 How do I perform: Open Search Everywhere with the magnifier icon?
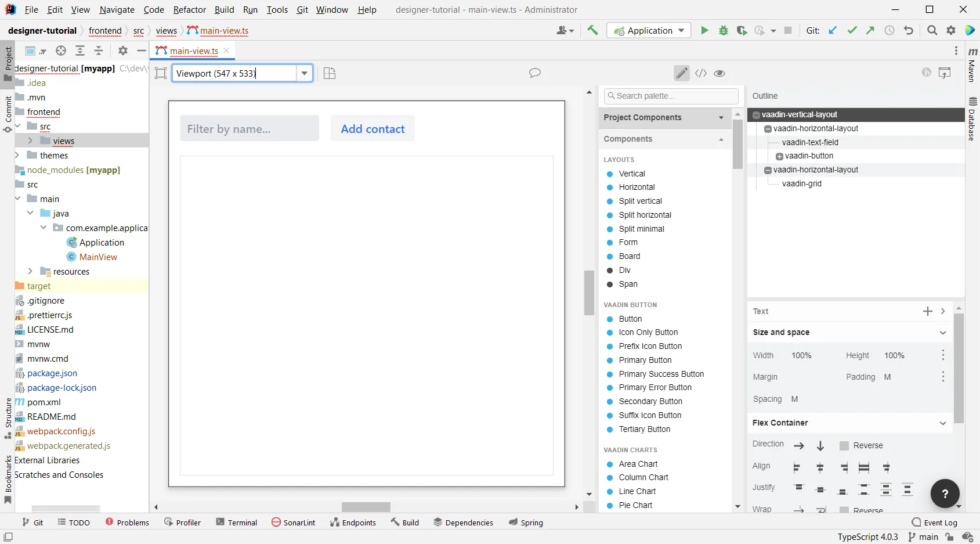point(932,30)
